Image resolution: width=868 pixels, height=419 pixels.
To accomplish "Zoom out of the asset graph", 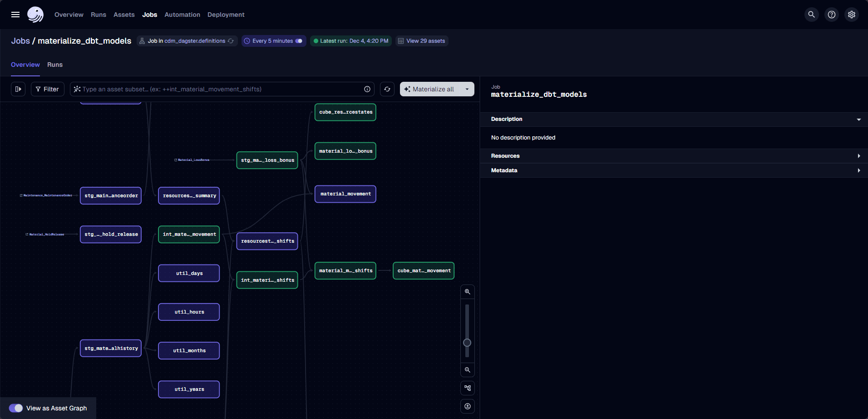I will tap(467, 370).
